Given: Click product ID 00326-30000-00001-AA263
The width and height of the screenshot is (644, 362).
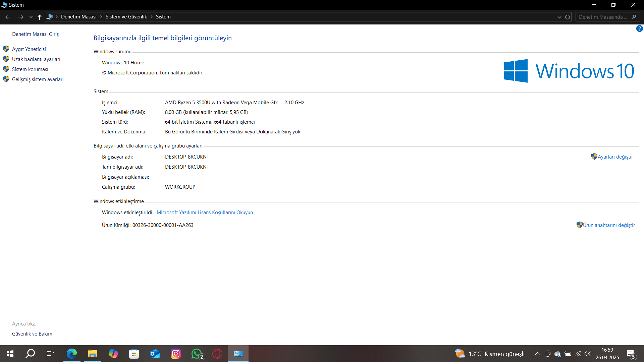Looking at the screenshot, I should pos(163,225).
